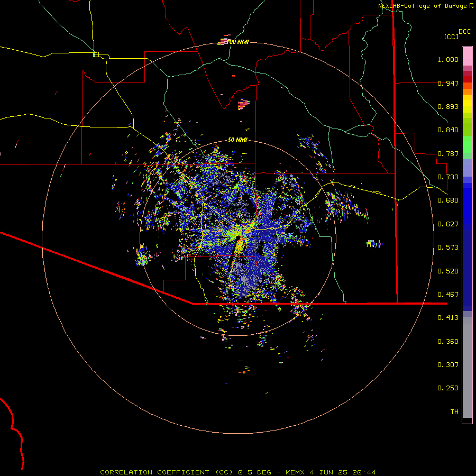476x476 pixels.
Task: Click the 0.680 color scale value
Action: (448, 200)
